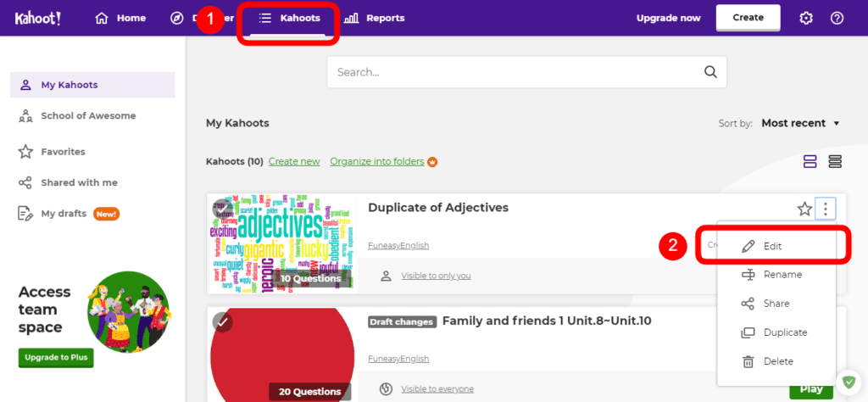This screenshot has width=868, height=402.
Task: Click the green shield badge icon
Action: pyautogui.click(x=849, y=382)
